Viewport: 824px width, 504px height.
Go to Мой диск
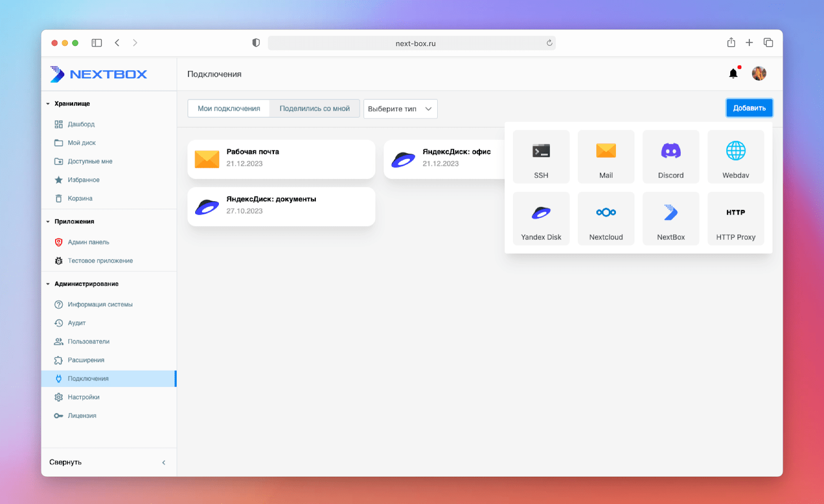tap(109, 143)
